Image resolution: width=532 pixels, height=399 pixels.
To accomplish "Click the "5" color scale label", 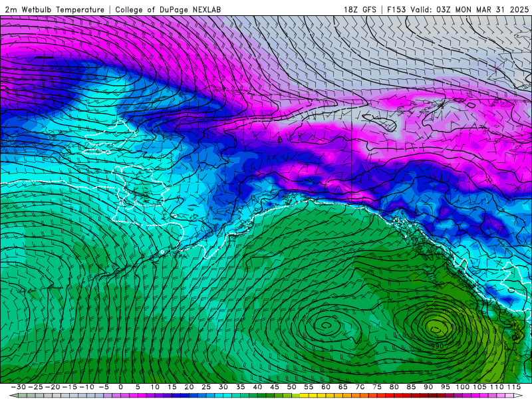I will pyautogui.click(x=138, y=387).
